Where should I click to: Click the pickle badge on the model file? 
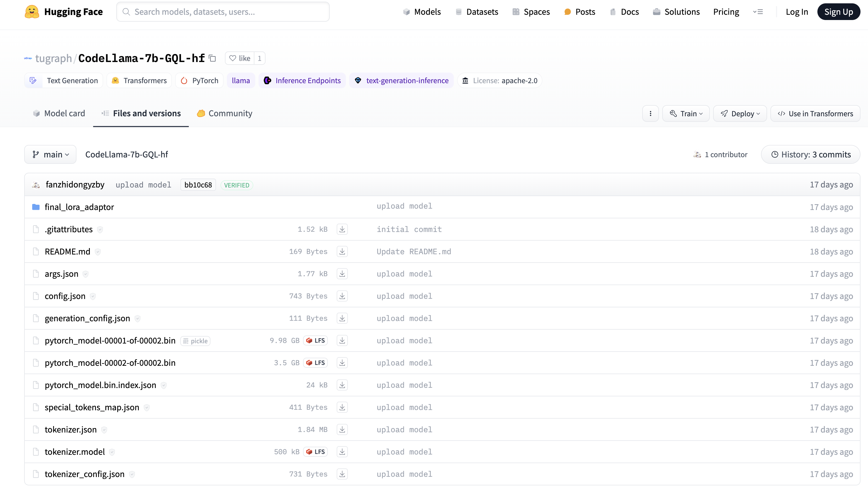point(196,341)
